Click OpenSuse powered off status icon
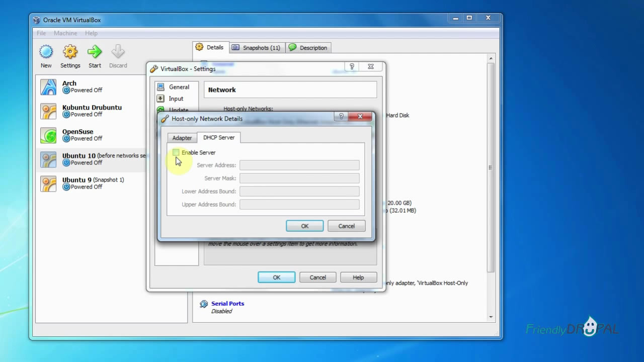The image size is (644, 362). click(x=66, y=139)
